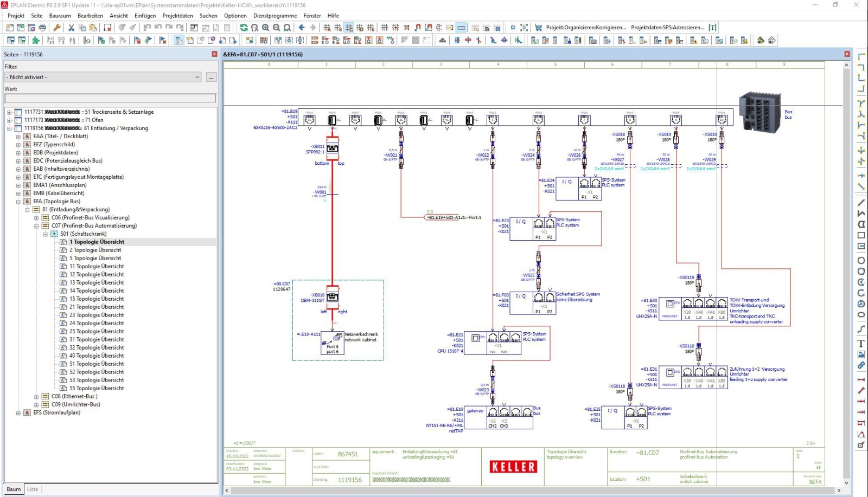Toggle grid size A display

click(x=327, y=27)
